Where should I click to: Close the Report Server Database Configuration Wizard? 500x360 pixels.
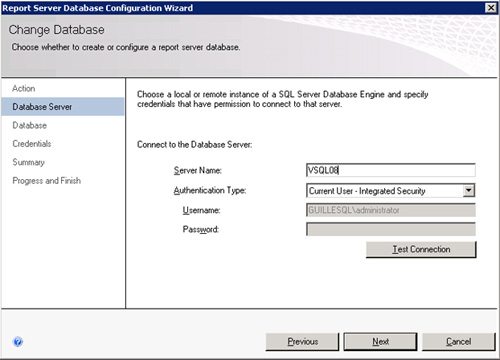(491, 8)
